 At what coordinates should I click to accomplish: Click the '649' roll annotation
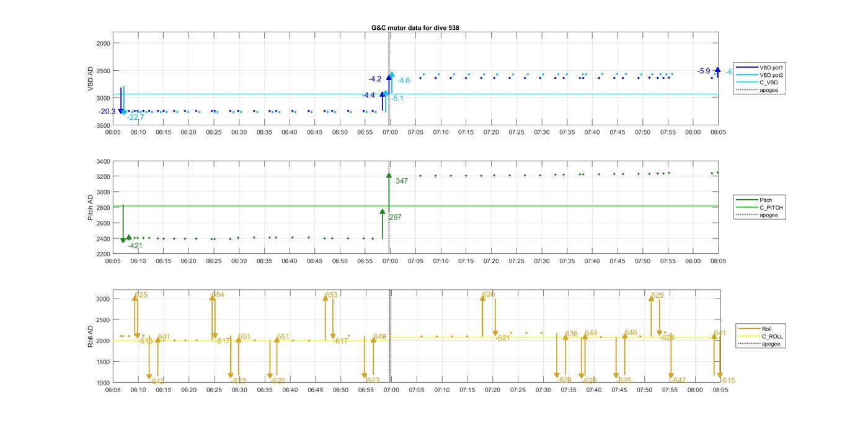[x=379, y=337]
